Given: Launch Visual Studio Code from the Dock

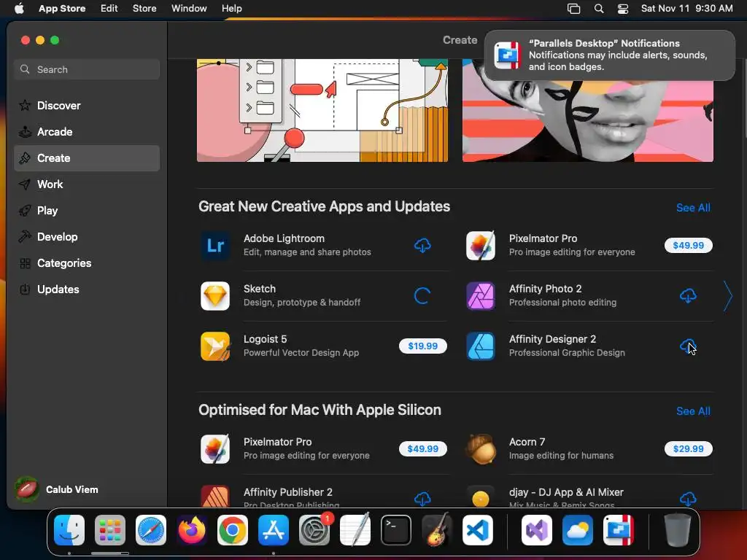Looking at the screenshot, I should tap(478, 530).
